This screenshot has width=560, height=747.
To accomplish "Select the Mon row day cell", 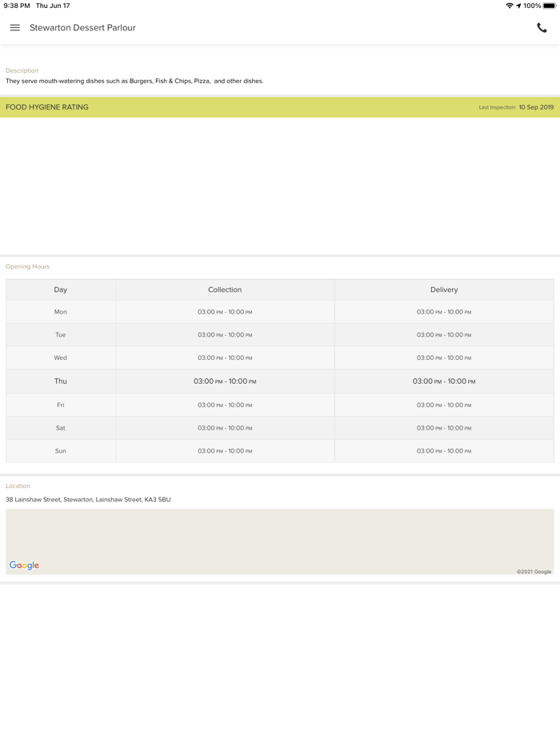I will point(61,312).
